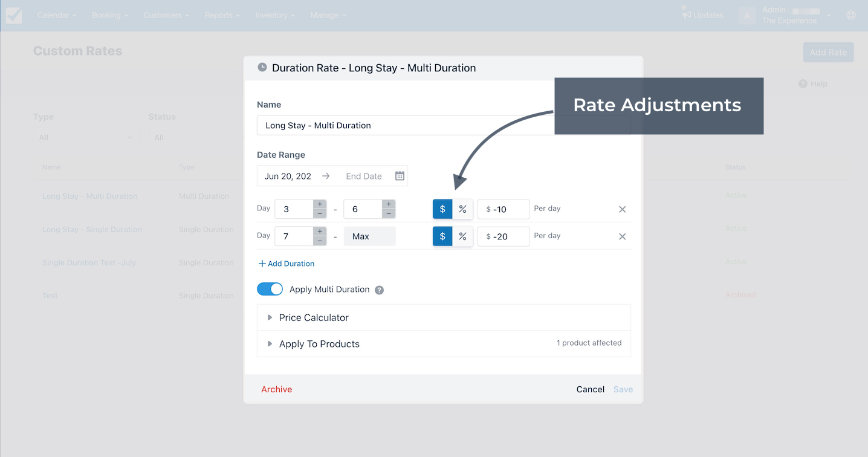Increase the Day 3 start value
Image resolution: width=868 pixels, height=457 pixels.
pos(320,204)
